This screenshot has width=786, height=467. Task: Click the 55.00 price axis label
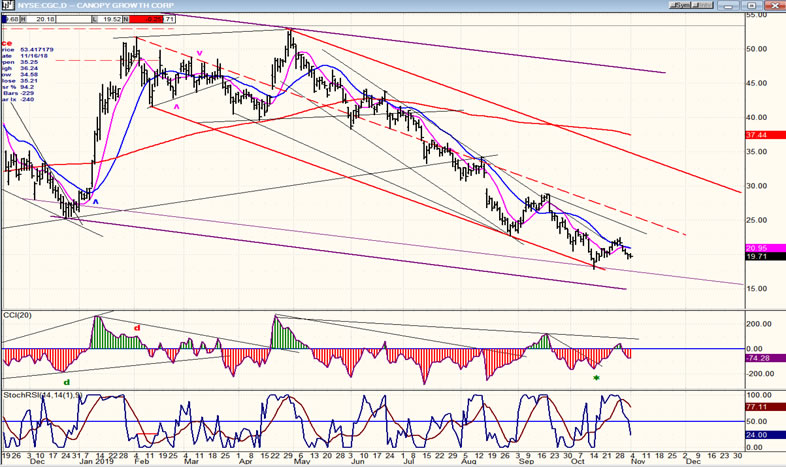pos(756,15)
